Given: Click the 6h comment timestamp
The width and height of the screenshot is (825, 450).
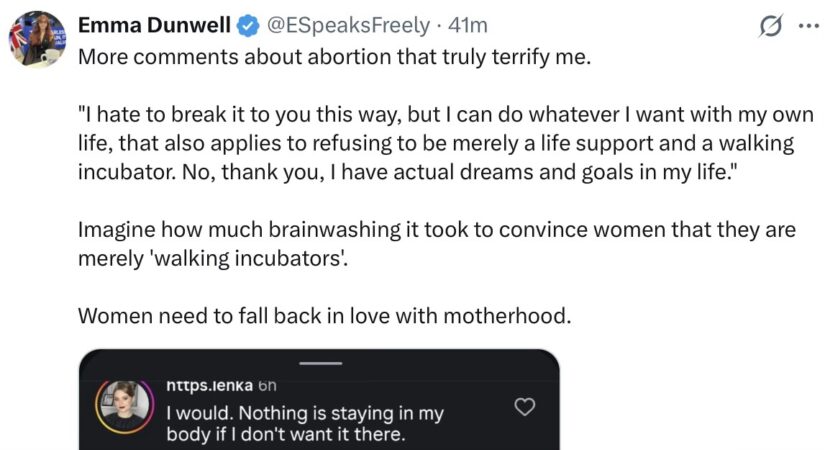Looking at the screenshot, I should (267, 386).
